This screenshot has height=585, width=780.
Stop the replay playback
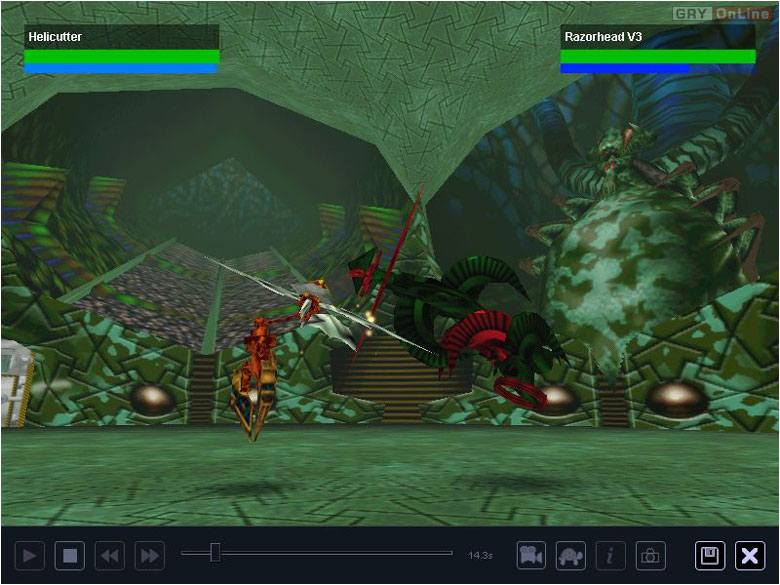(x=69, y=556)
